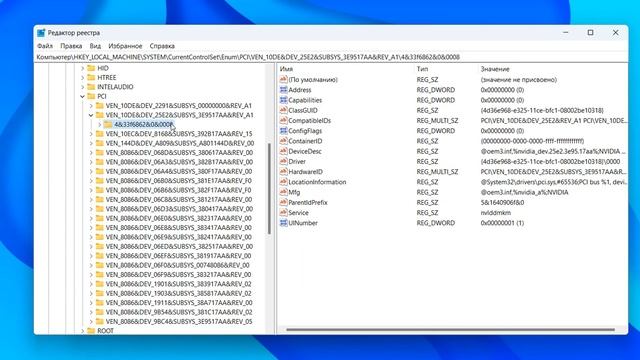Click the Capabilities DWORD value icon
The image size is (640, 360).
point(283,100)
